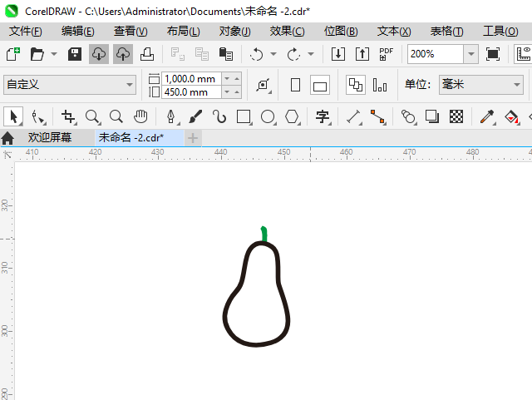532x400 pixels.
Task: Select the Blend effects tool
Action: [408, 116]
